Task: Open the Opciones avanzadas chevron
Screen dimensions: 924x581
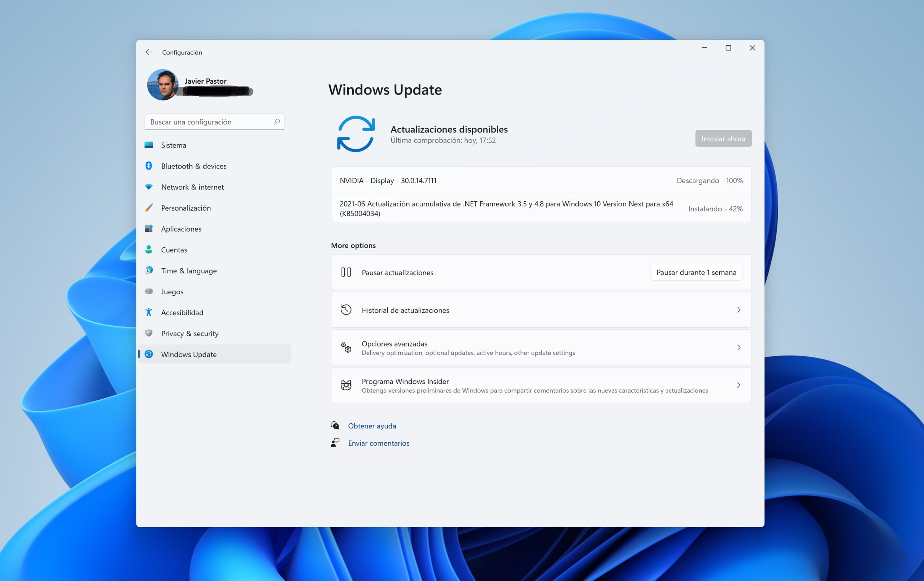Action: [x=738, y=347]
